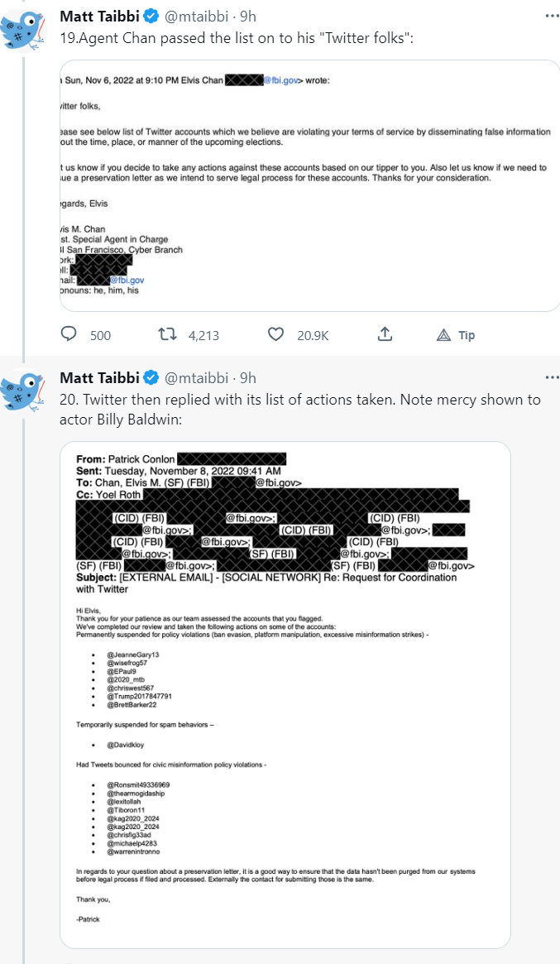
Task: Click the verified badge on tweet 20
Action: tap(151, 378)
